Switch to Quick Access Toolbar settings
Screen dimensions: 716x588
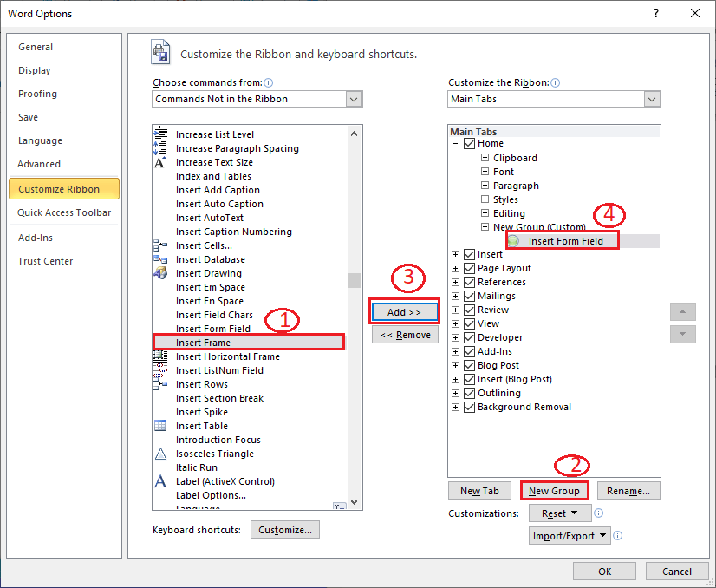pos(64,212)
